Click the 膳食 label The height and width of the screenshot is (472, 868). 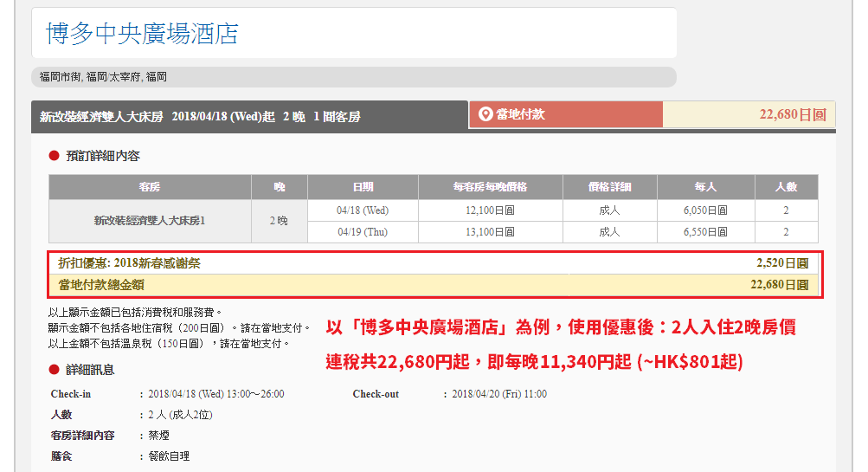point(61,456)
